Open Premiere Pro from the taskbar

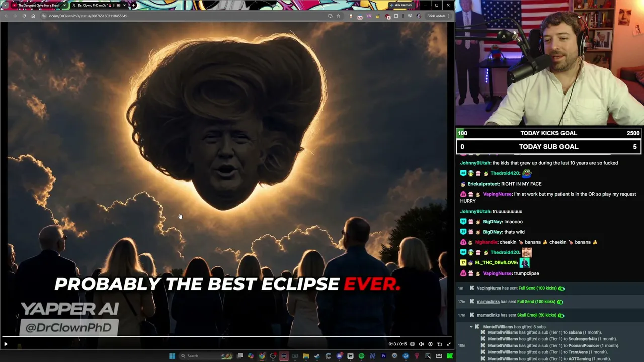click(x=383, y=356)
